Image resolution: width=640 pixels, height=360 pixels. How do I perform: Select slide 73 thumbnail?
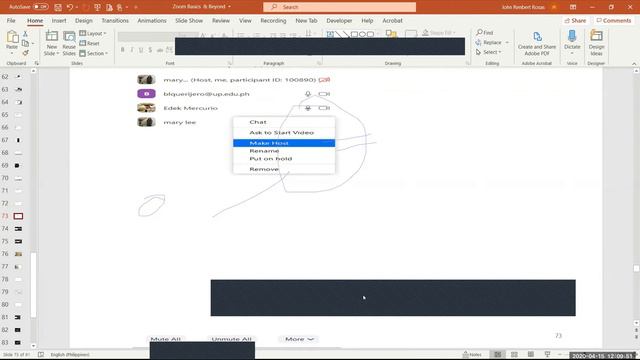tap(18, 216)
